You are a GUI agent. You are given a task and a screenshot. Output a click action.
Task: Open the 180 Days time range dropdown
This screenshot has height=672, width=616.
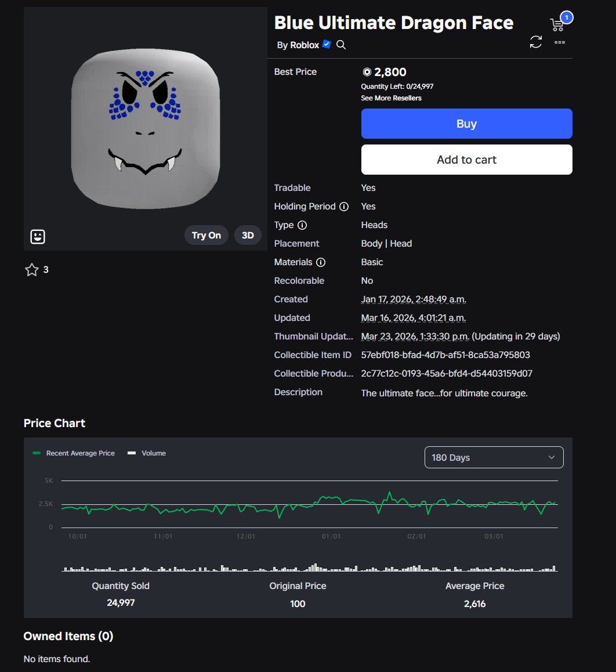[x=494, y=457]
